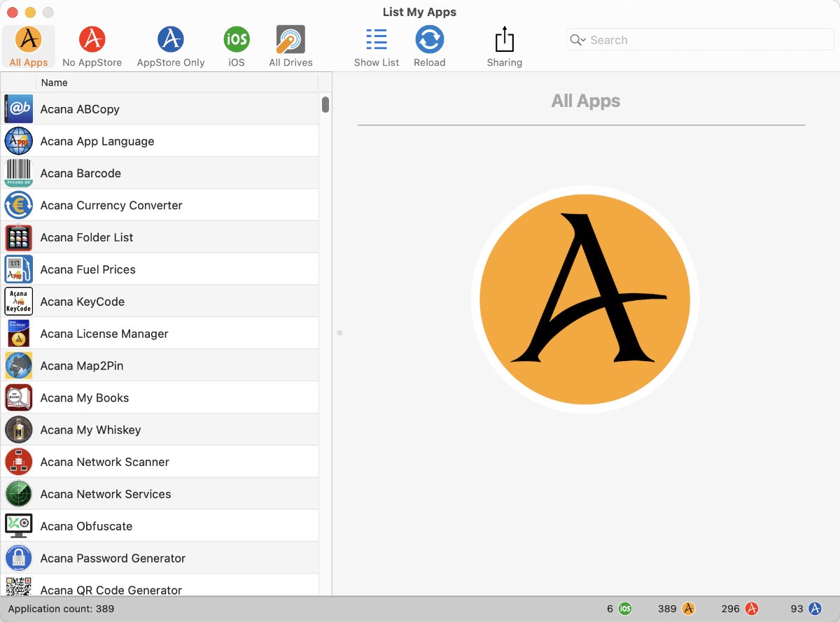Click the Acana License Manager icon

19,334
